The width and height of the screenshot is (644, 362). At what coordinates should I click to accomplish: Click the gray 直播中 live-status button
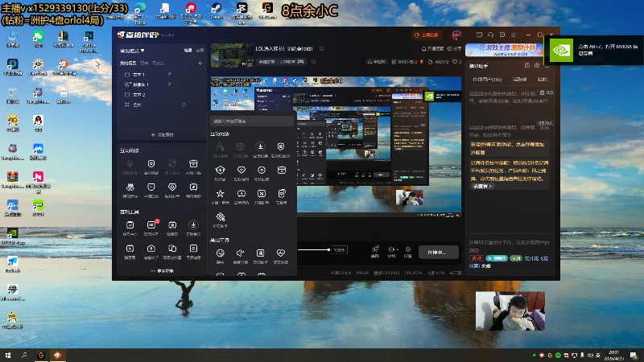pyautogui.click(x=439, y=253)
